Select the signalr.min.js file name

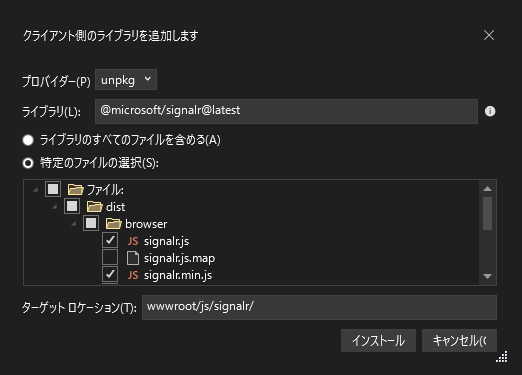click(x=178, y=276)
